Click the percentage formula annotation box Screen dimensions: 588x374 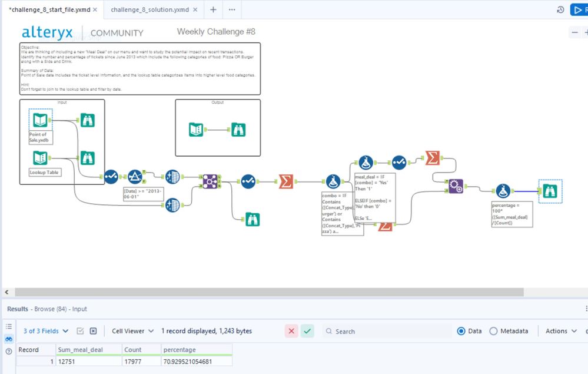[512, 214]
